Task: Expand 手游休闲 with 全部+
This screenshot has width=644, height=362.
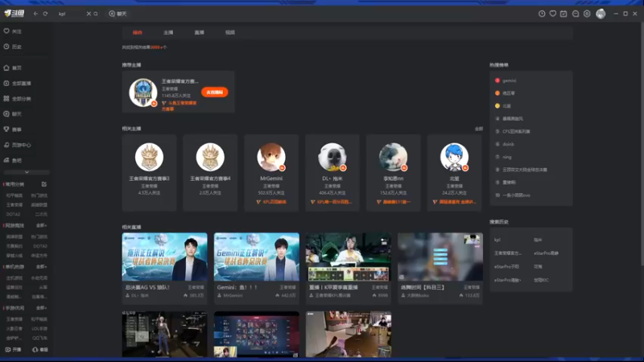Action: click(42, 308)
